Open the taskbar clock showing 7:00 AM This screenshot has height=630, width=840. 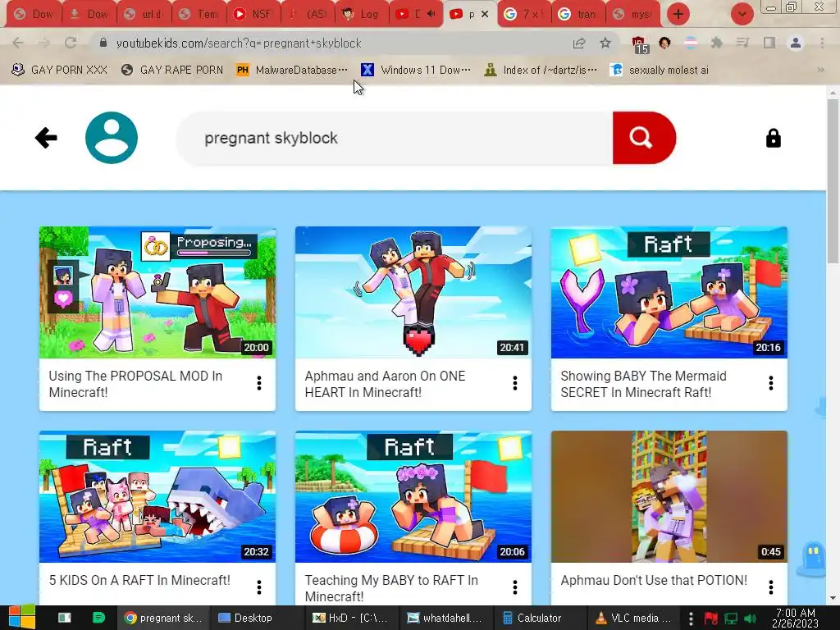795,618
